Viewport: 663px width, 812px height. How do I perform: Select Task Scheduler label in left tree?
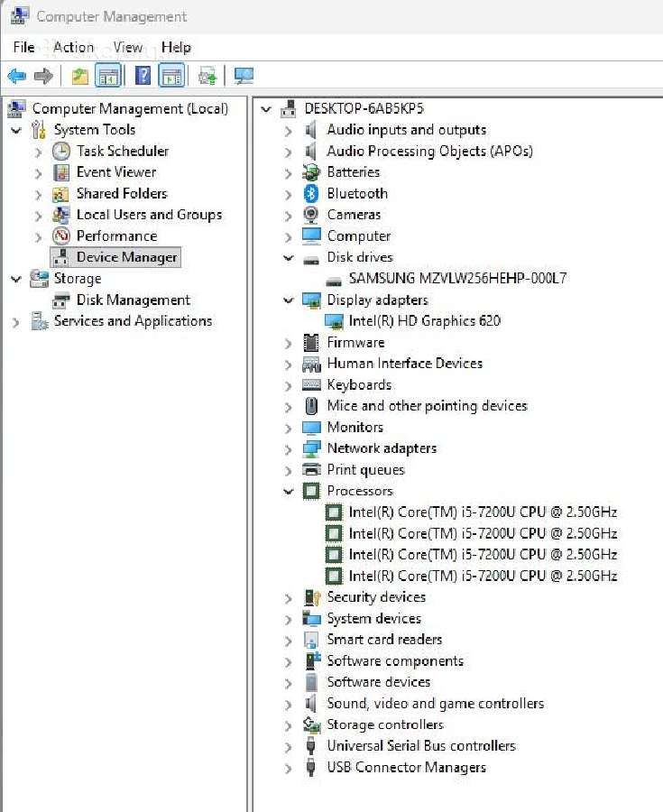tap(123, 152)
